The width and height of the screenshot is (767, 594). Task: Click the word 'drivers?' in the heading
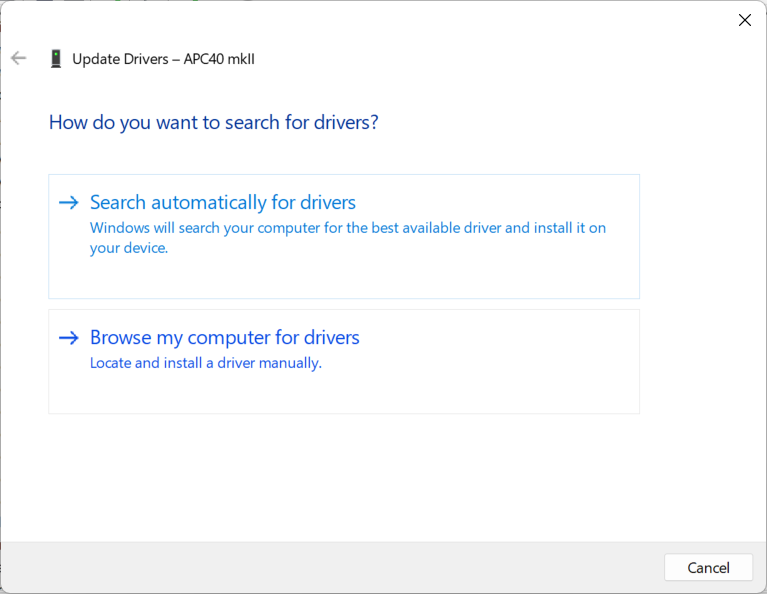346,123
